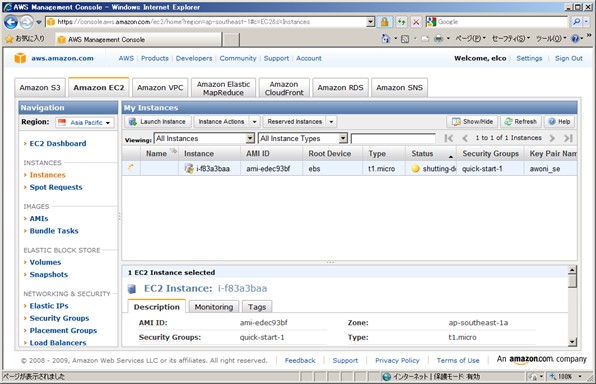Viewport: 596px width, 384px height.
Task: Click the Settings link
Action: [x=529, y=58]
